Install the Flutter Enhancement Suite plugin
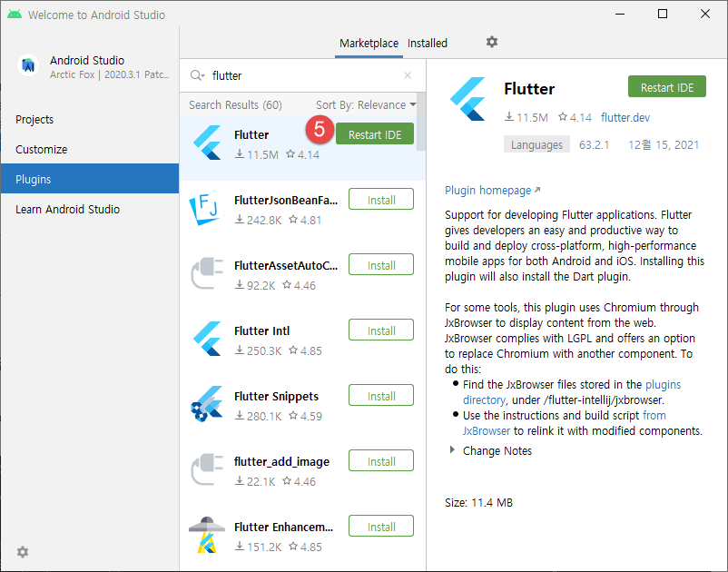The width and height of the screenshot is (728, 572). click(380, 527)
